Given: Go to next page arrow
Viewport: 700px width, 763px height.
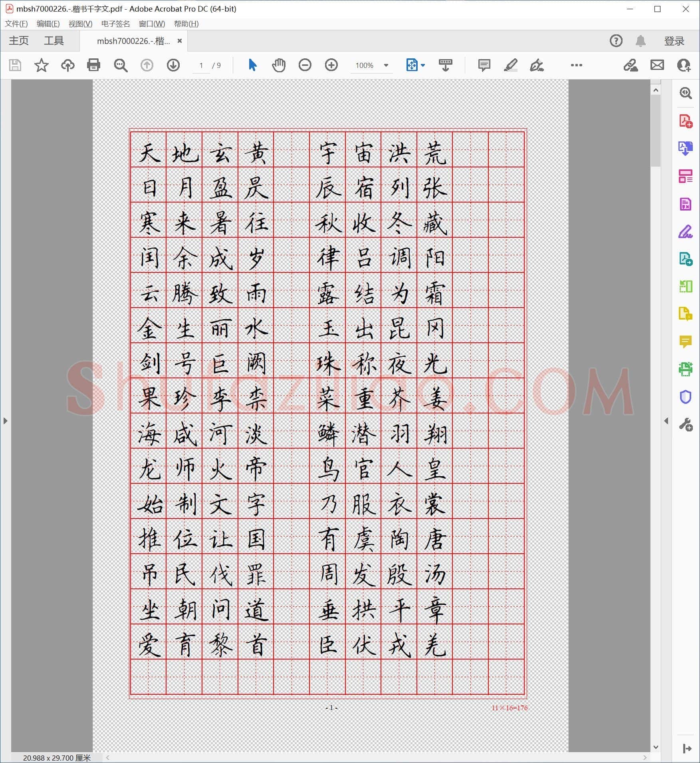Looking at the screenshot, I should coord(173,65).
